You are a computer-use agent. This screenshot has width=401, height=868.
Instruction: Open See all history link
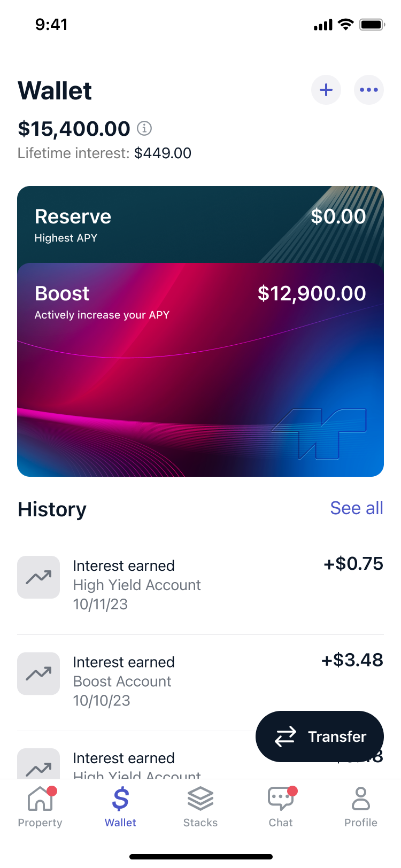click(357, 508)
